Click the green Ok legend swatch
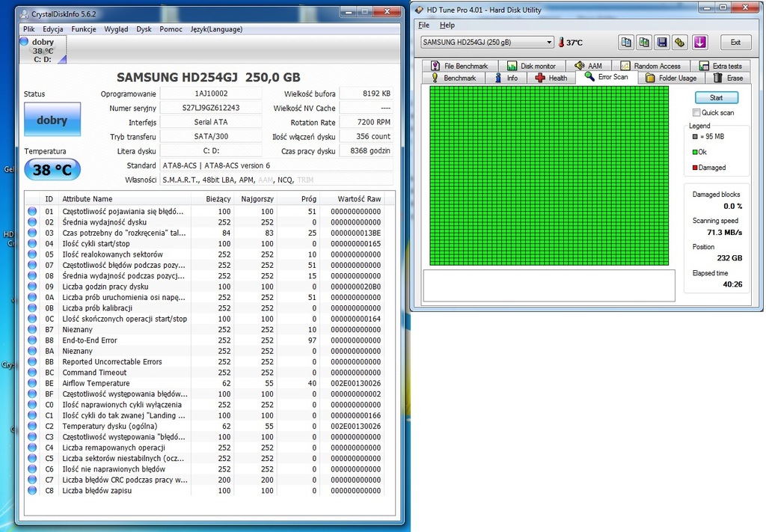 pos(695,152)
